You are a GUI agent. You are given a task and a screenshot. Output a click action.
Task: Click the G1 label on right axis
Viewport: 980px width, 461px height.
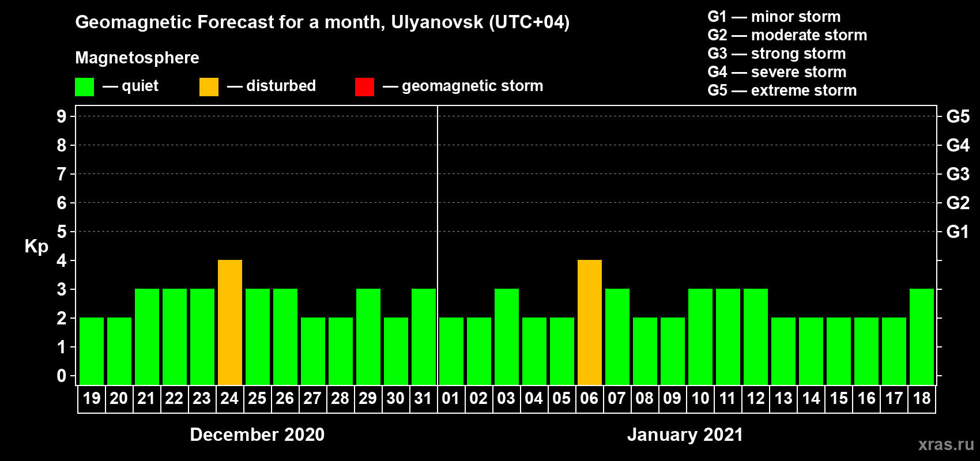click(958, 232)
